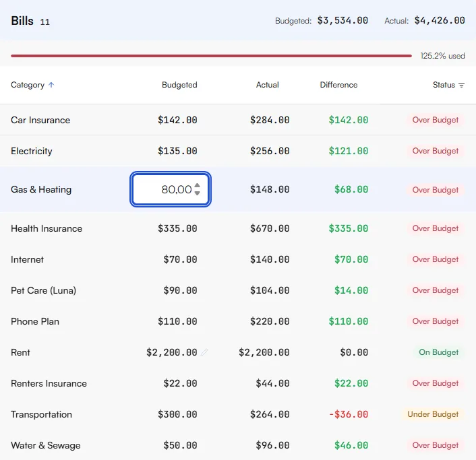Decrease Gas & Heating budget with down arrow
Image resolution: width=476 pixels, height=460 pixels.
tap(198, 193)
